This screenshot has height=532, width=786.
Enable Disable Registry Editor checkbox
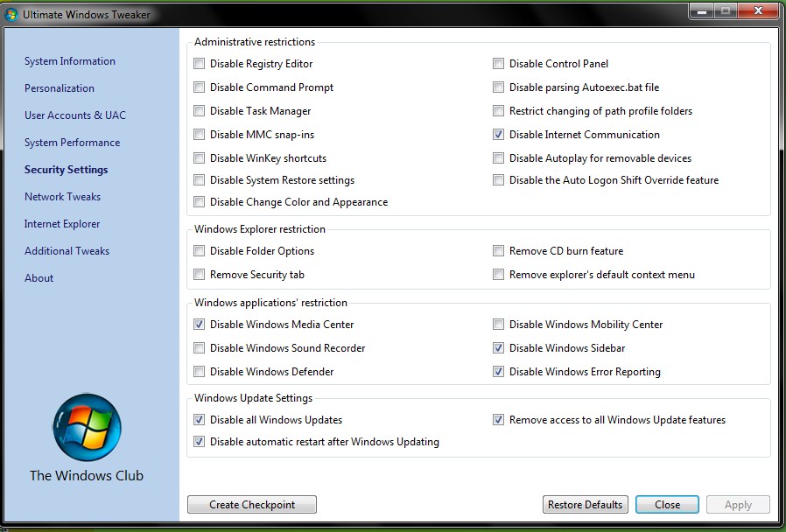199,64
